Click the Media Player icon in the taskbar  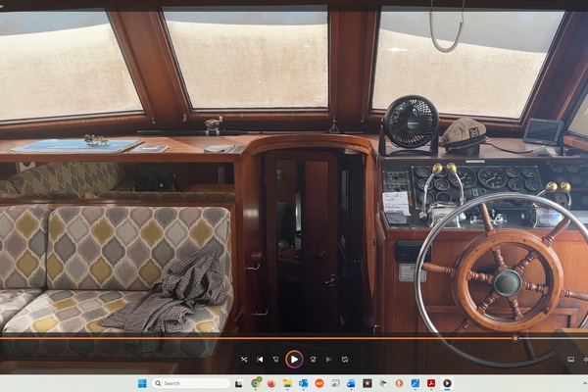(x=447, y=383)
